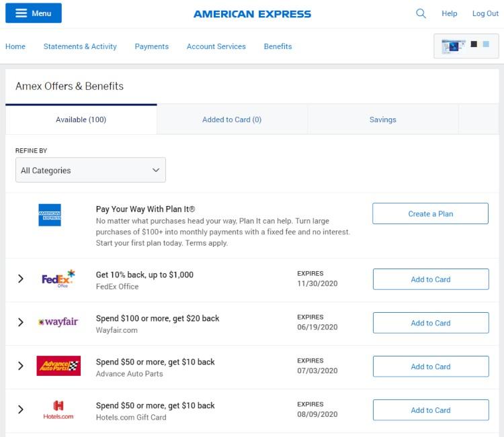Click the 'Advance Auto Parts' merchant name
504x437 pixels.
pyautogui.click(x=129, y=374)
